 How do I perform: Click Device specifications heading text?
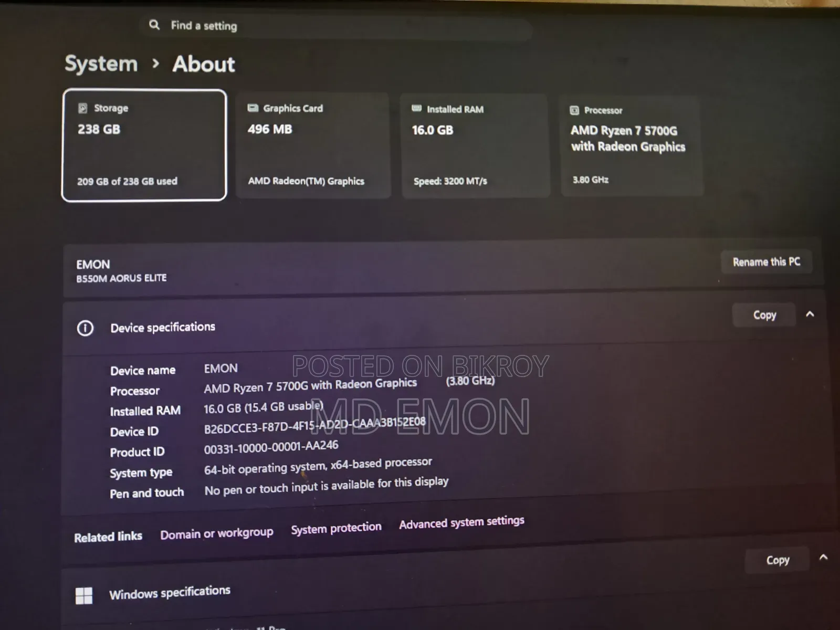163,328
